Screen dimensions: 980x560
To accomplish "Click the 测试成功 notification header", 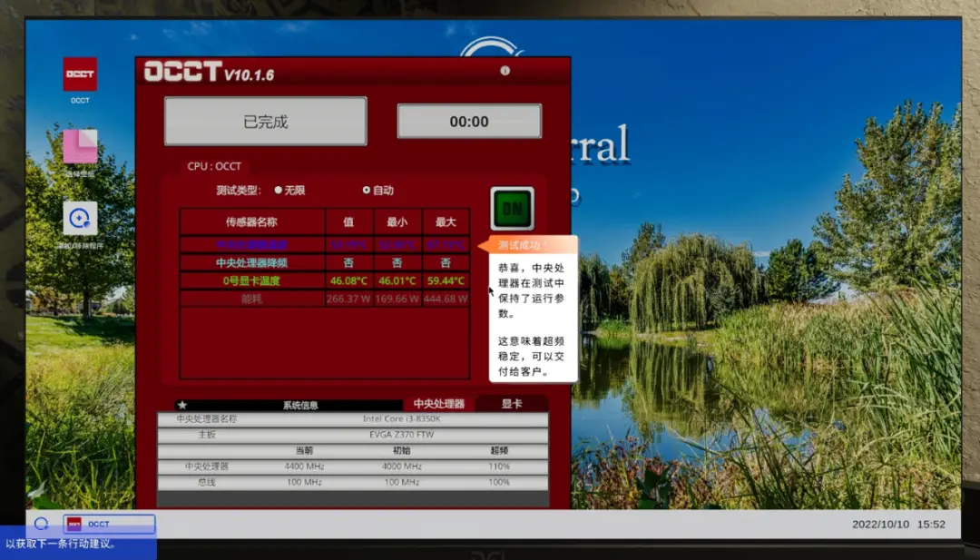I will pyautogui.click(x=528, y=245).
